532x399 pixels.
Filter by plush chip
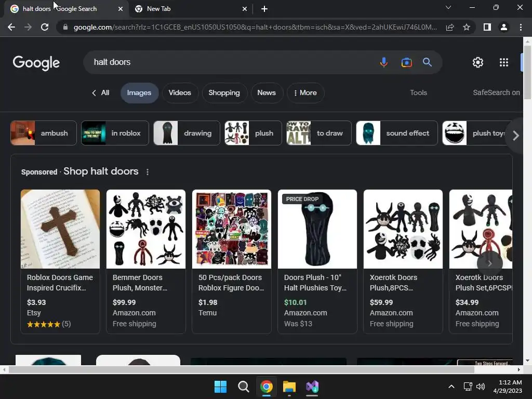(x=253, y=133)
